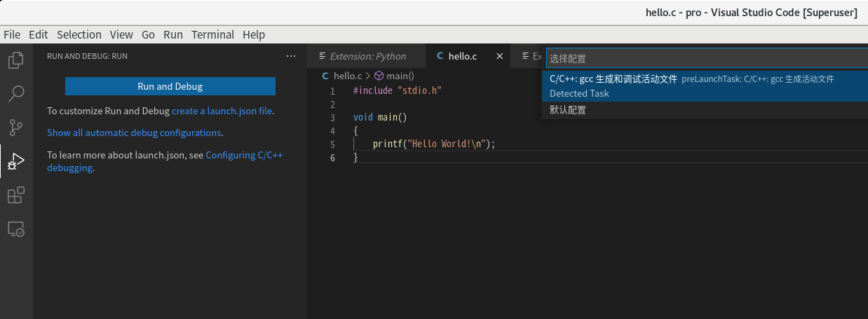The width and height of the screenshot is (868, 319).
Task: Open the Terminal menu
Action: pyautogui.click(x=213, y=34)
